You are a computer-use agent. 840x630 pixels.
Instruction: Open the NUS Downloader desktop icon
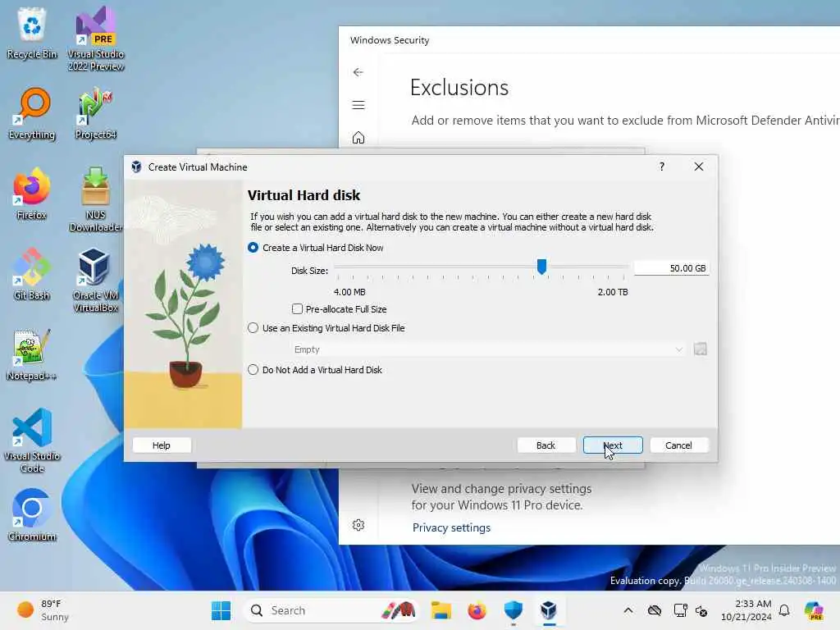pos(96,199)
